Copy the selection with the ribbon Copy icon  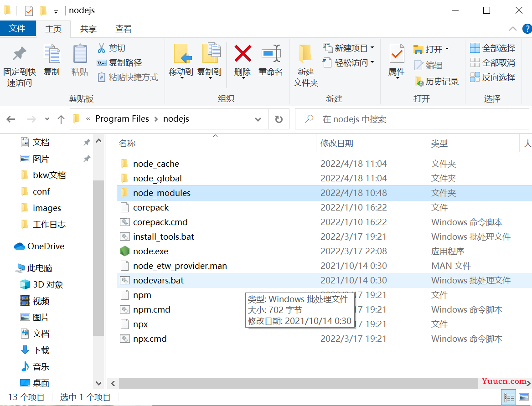pyautogui.click(x=52, y=60)
